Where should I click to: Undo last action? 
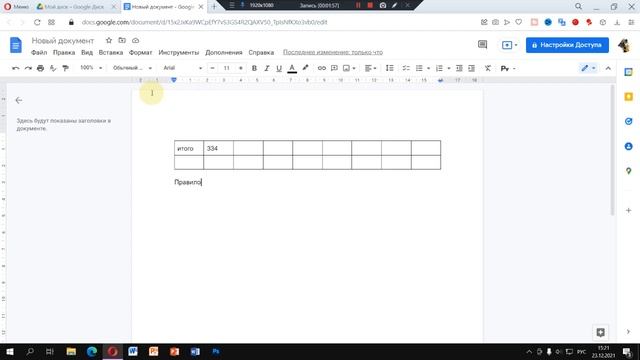pyautogui.click(x=16, y=68)
